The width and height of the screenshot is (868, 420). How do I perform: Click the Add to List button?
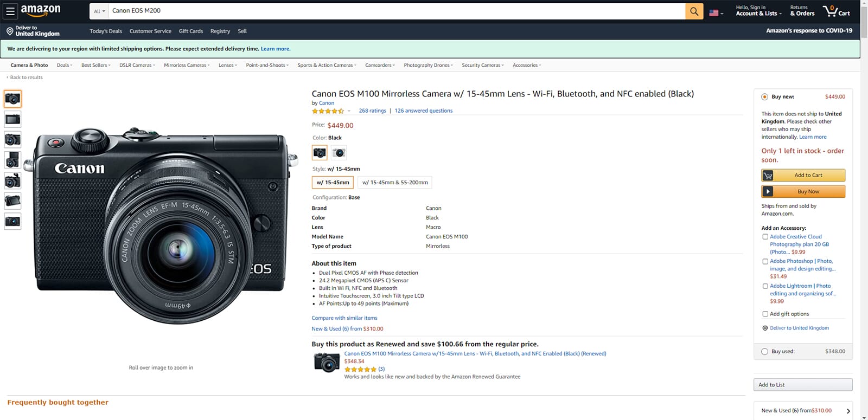coord(803,385)
